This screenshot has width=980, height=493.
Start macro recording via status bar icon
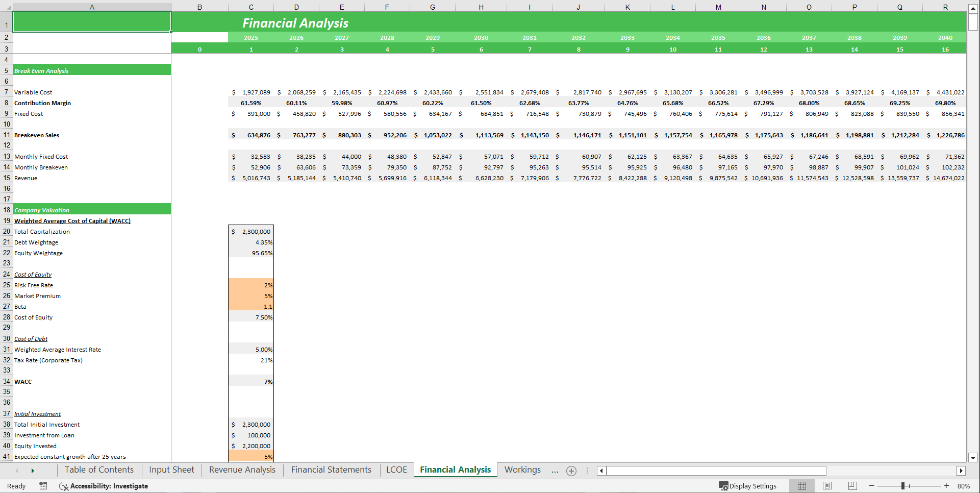click(43, 486)
